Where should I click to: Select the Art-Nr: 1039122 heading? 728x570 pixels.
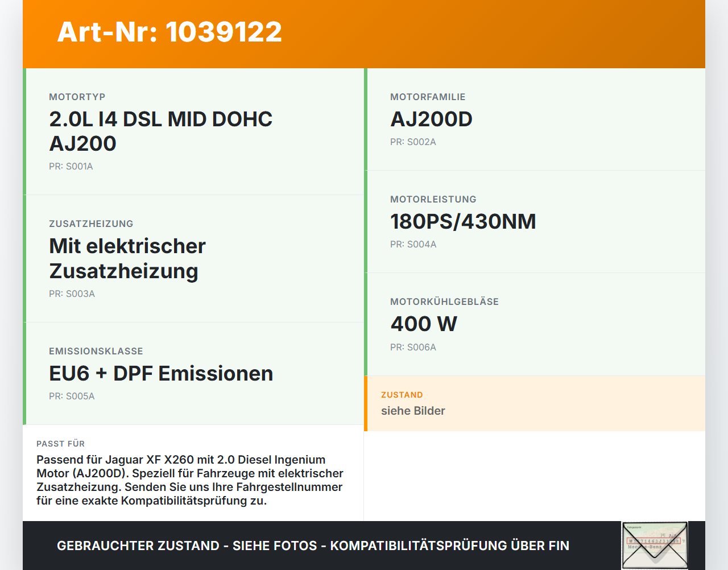click(x=169, y=32)
